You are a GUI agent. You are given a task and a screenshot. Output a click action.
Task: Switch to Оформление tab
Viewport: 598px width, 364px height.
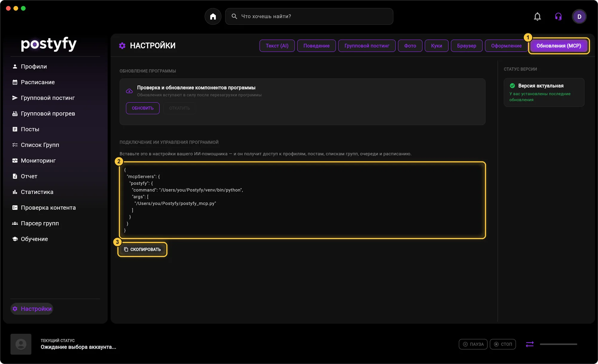pyautogui.click(x=506, y=46)
